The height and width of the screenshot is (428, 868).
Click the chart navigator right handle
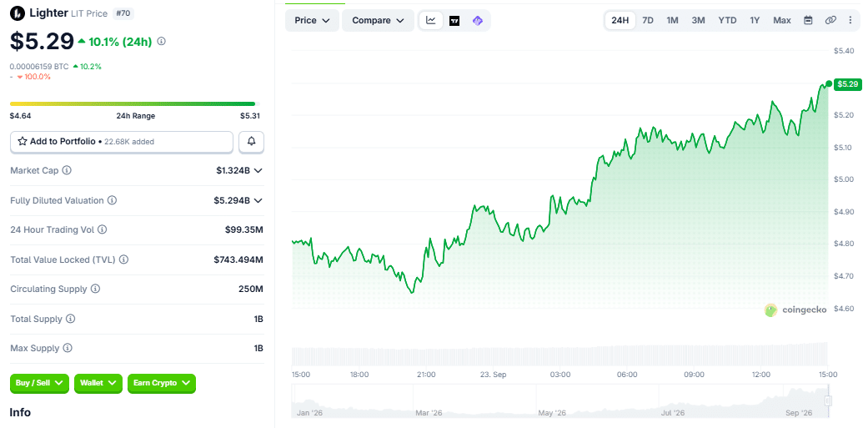click(829, 400)
